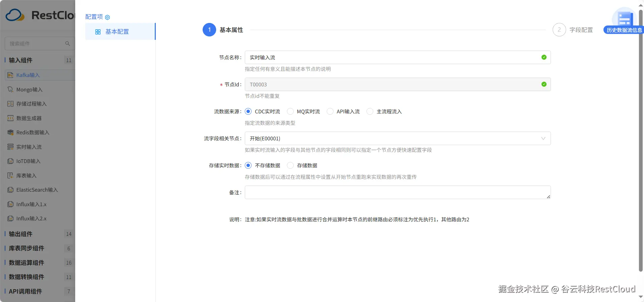Click the hint text 节点id不能重复
Viewport: 644px width, 302px height.
click(262, 96)
